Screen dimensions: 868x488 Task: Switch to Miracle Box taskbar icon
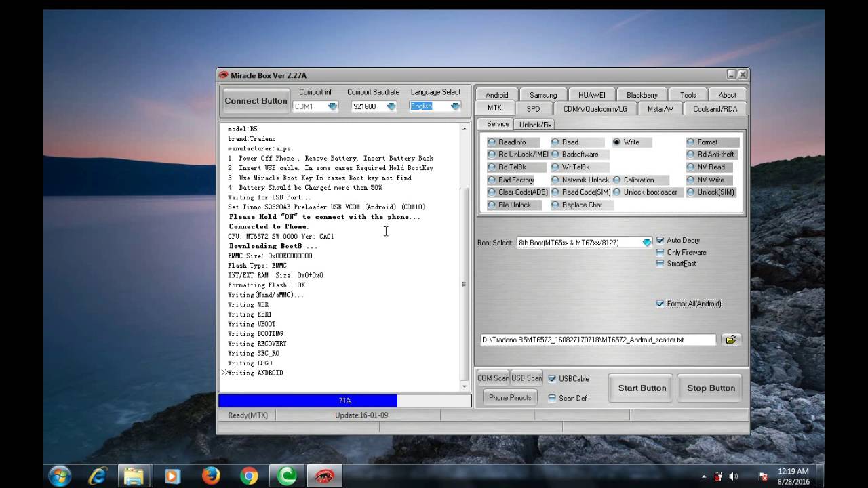coord(324,476)
